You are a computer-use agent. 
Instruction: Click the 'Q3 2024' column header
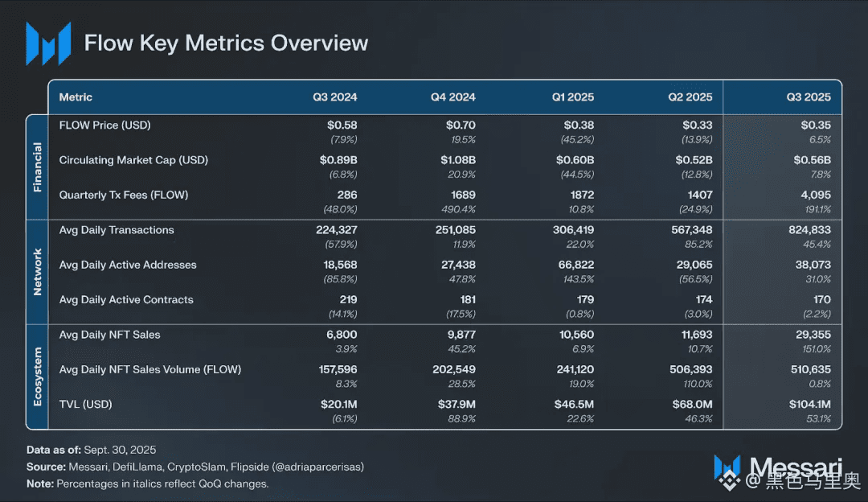click(335, 97)
